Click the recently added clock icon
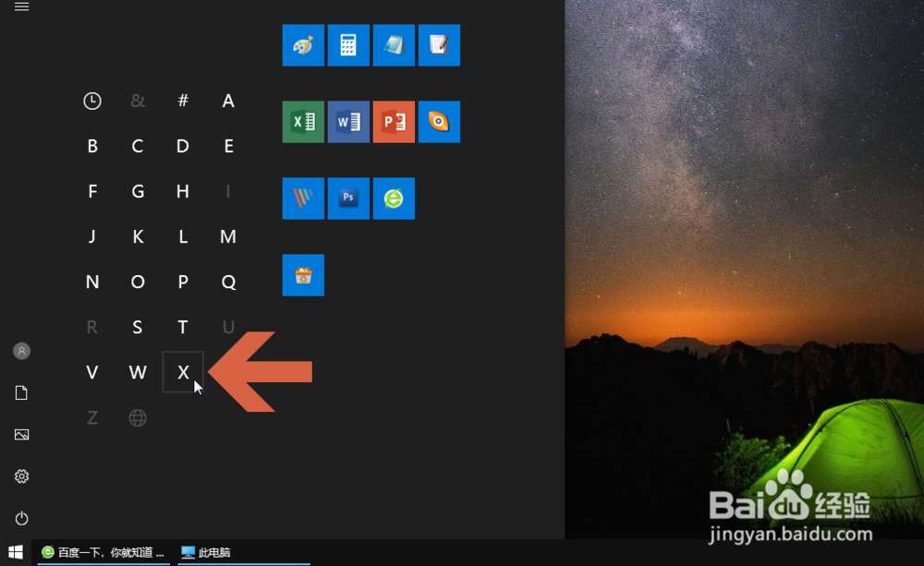 91,101
